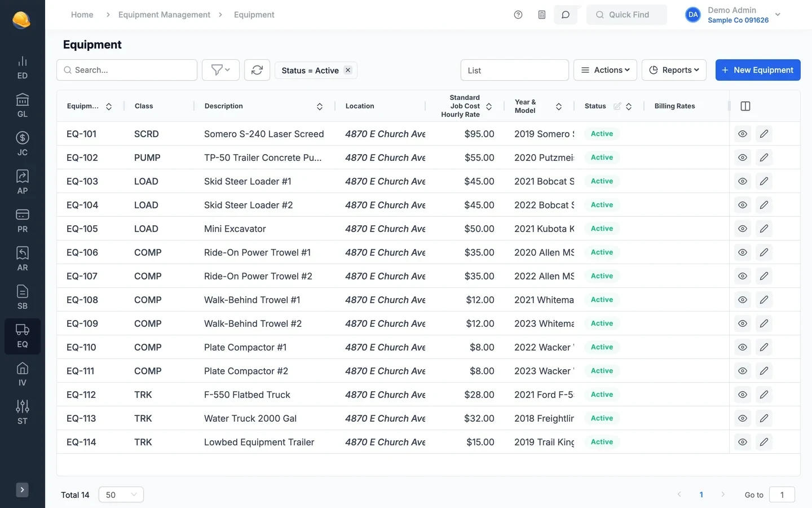View EQ-112 with the eye icon
This screenshot has width=812, height=508.
[x=743, y=395]
